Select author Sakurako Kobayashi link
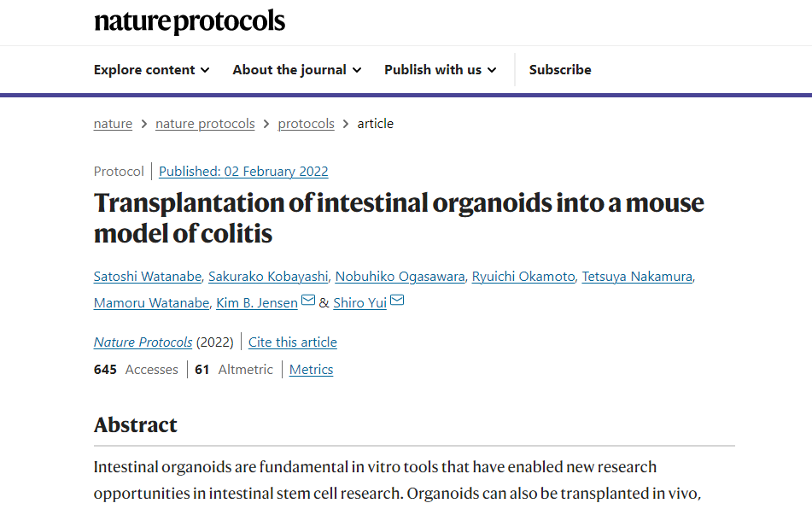The height and width of the screenshot is (509, 812). [270, 277]
